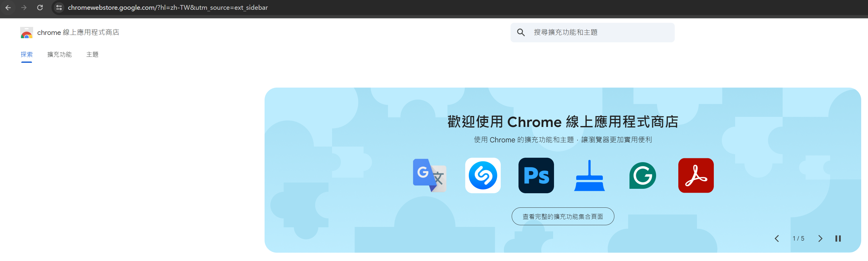Viewport: 868px width, 261px height.
Task: Switch to the 主題 tab
Action: coord(92,54)
